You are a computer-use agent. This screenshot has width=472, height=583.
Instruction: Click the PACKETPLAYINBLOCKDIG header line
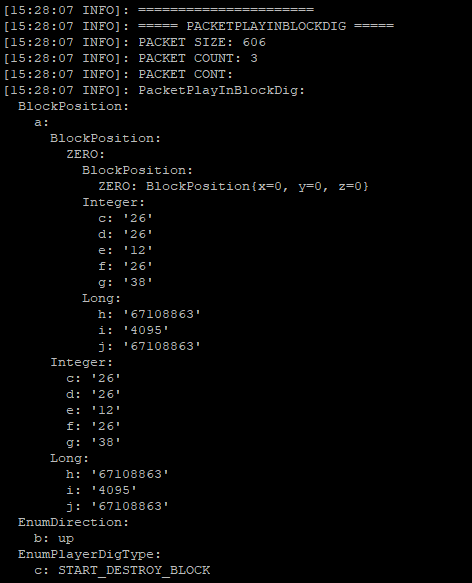coord(199,26)
